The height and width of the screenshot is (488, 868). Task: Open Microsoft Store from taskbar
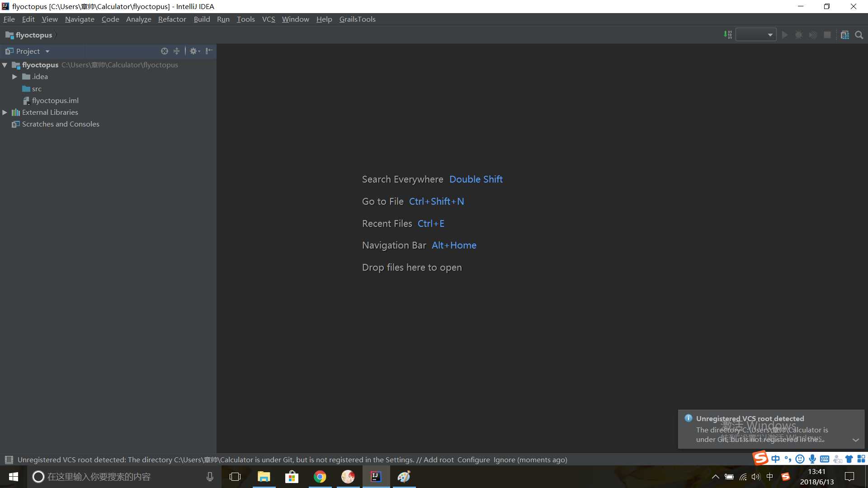(x=292, y=477)
